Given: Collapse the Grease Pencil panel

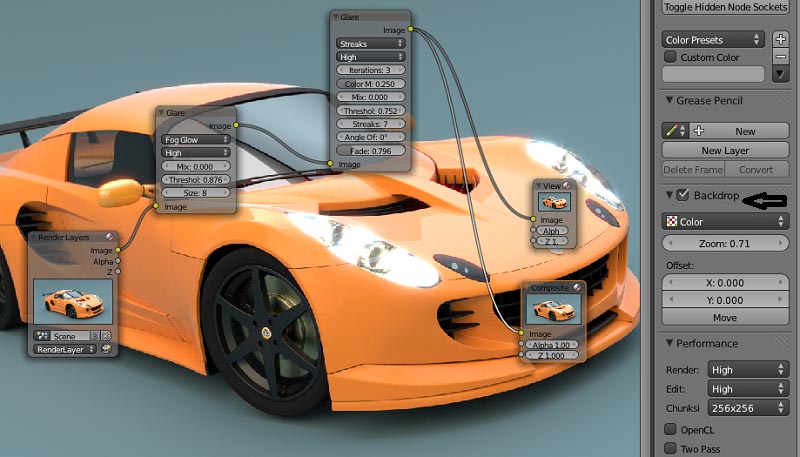Looking at the screenshot, I should pos(669,101).
